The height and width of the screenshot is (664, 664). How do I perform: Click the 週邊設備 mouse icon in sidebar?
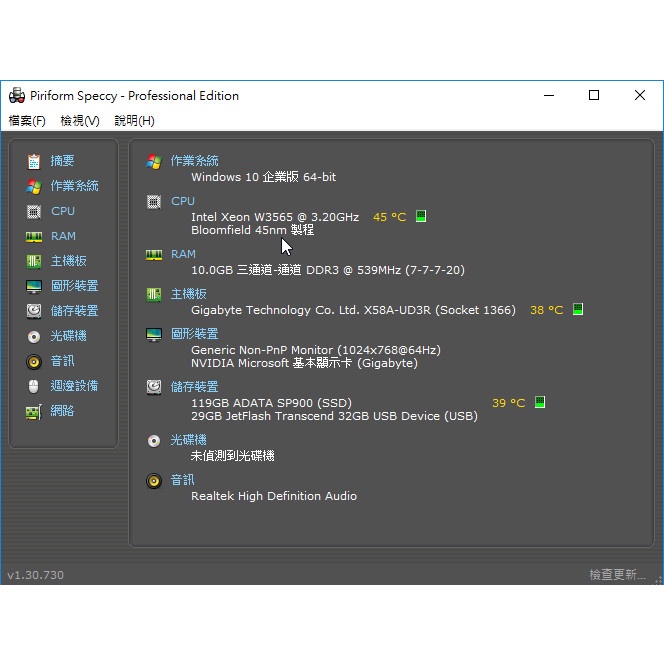click(x=34, y=386)
